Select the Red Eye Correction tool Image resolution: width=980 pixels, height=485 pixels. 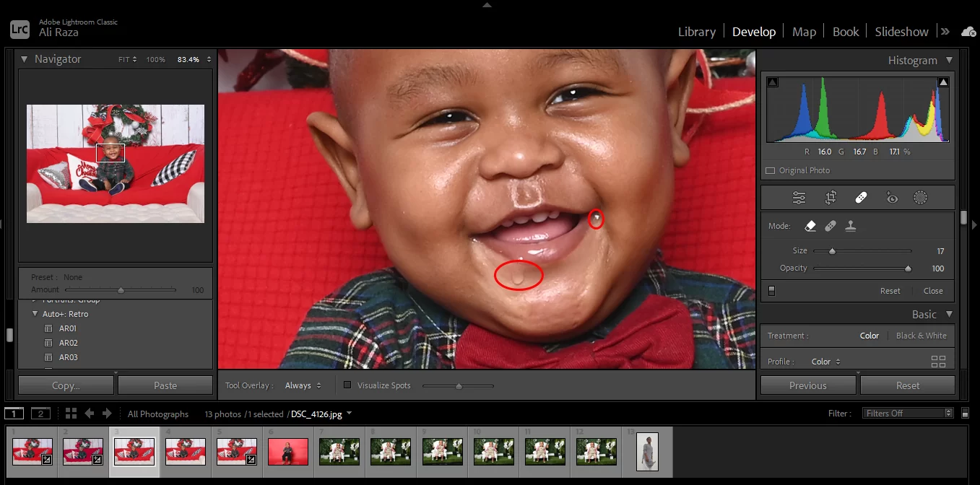pyautogui.click(x=892, y=197)
